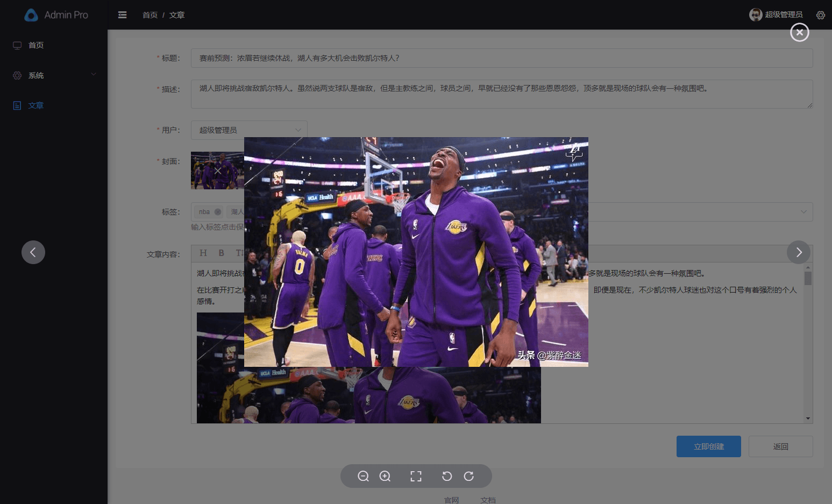The image size is (832, 504).
Task: Click the cover image thumbnail
Action: tap(217, 171)
